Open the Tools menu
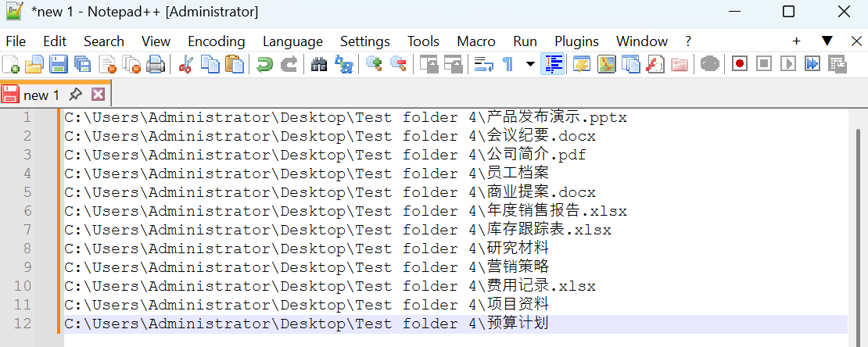The height and width of the screenshot is (347, 868). coord(424,41)
